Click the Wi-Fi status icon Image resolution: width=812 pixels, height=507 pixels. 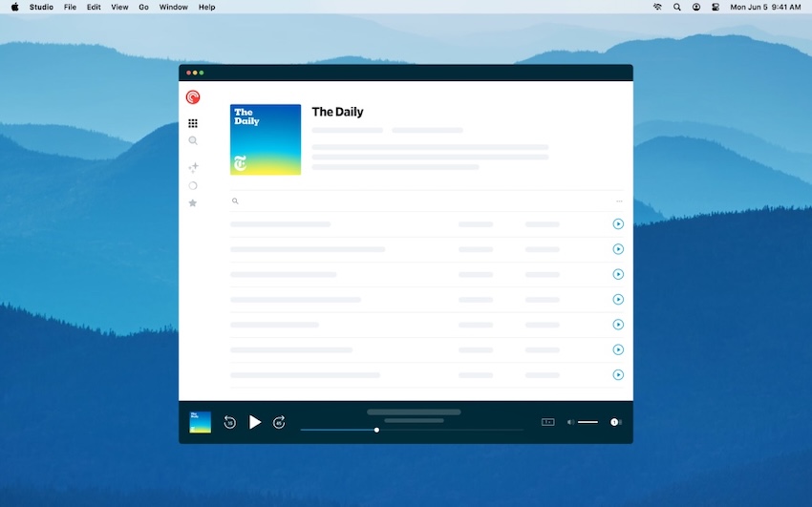pos(657,7)
